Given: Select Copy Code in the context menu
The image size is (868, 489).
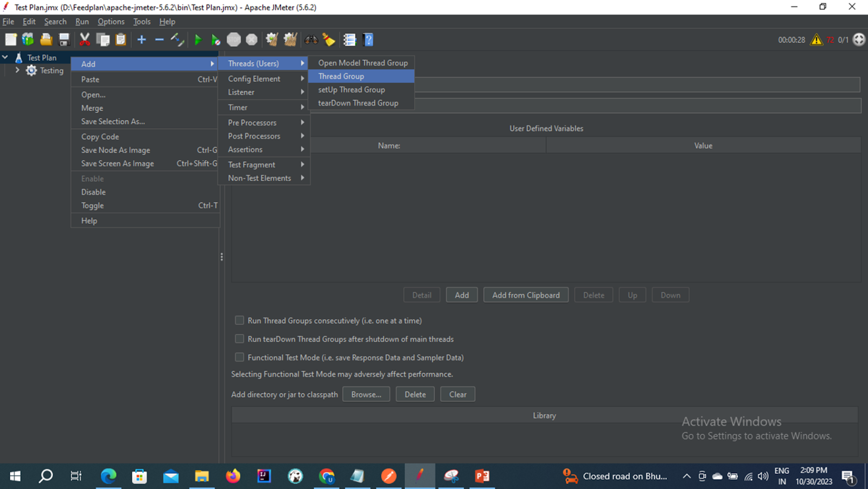Looking at the screenshot, I should coord(145,137).
